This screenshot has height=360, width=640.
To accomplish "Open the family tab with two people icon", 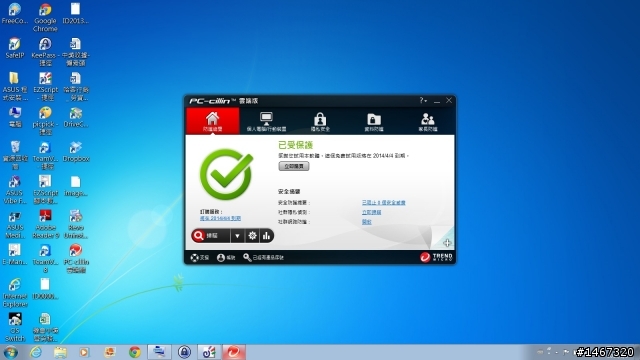I will (427, 121).
